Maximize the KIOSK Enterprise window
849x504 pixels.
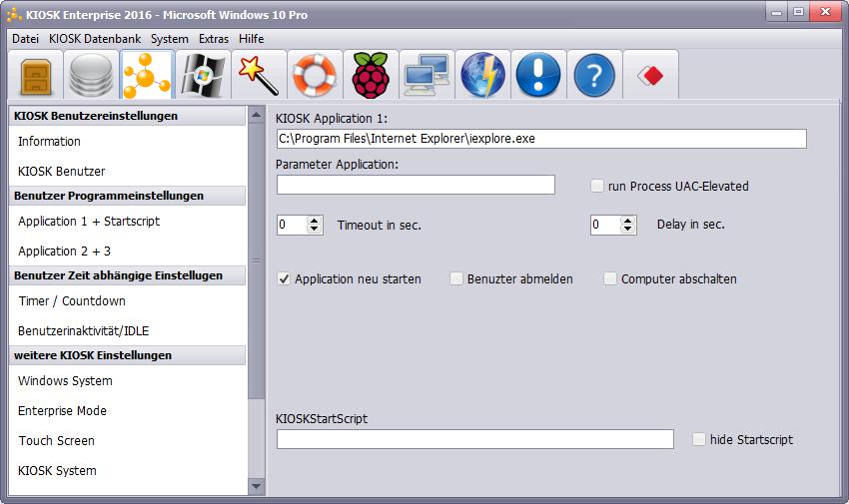[798, 12]
